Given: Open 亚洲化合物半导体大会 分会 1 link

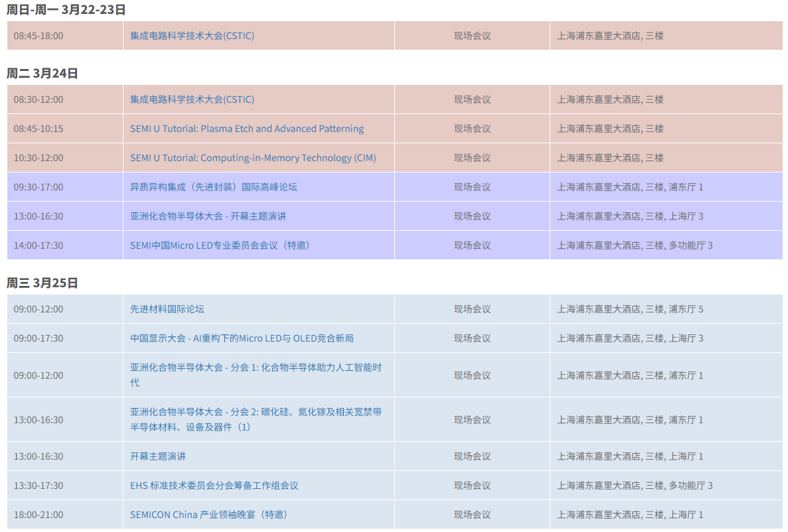Looking at the screenshot, I should 256,375.
